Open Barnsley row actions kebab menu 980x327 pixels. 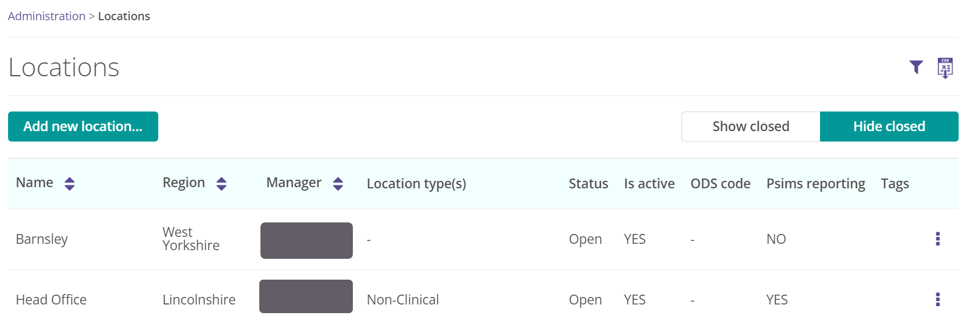(938, 239)
